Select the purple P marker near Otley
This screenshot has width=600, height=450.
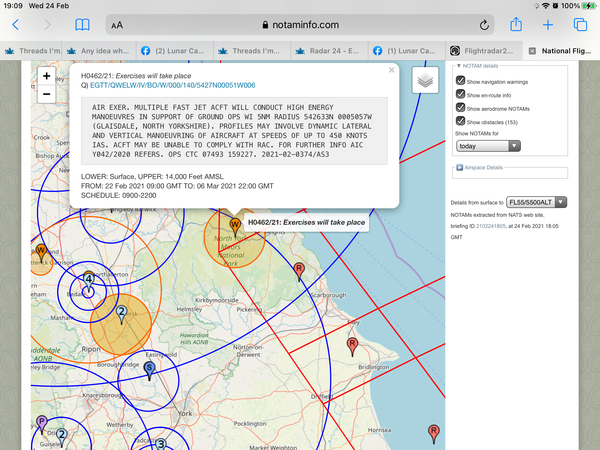(x=42, y=424)
